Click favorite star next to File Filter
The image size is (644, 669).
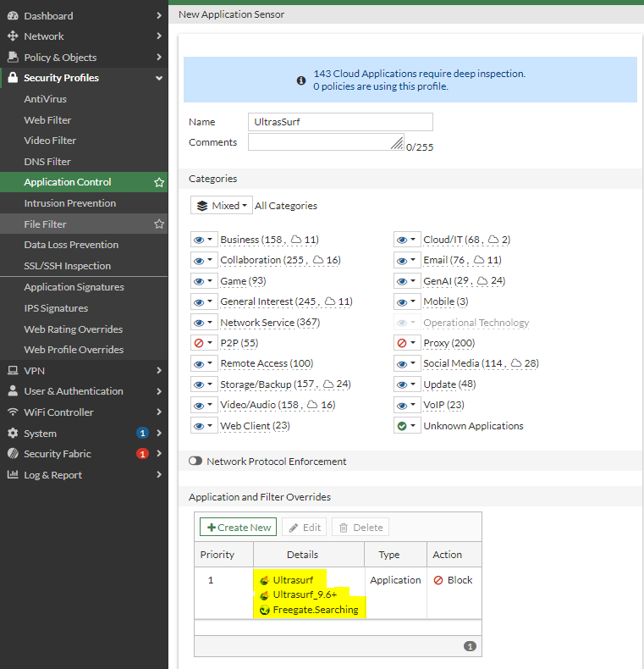click(x=159, y=224)
